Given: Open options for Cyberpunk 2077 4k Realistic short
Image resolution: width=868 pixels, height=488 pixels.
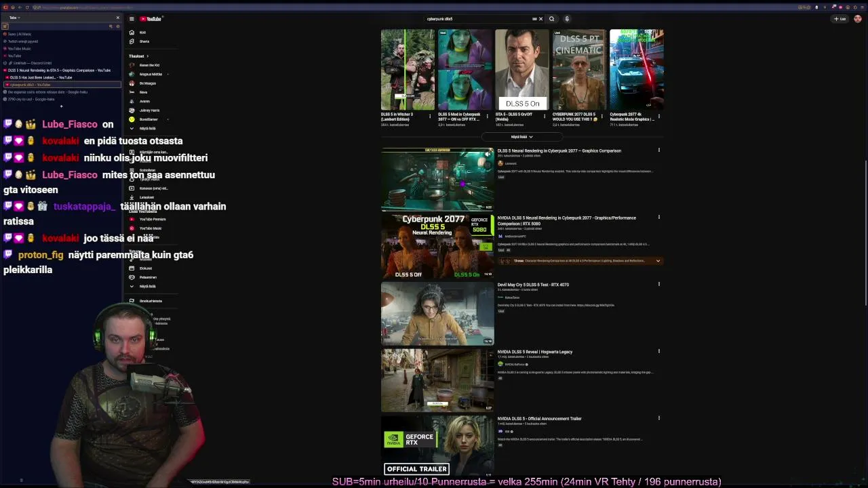Looking at the screenshot, I should (x=659, y=117).
